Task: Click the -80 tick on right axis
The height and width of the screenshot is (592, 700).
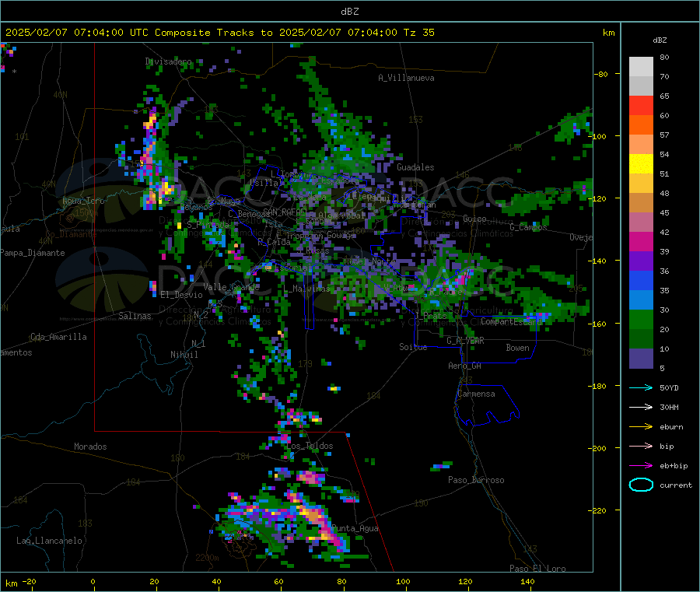Action: click(600, 74)
